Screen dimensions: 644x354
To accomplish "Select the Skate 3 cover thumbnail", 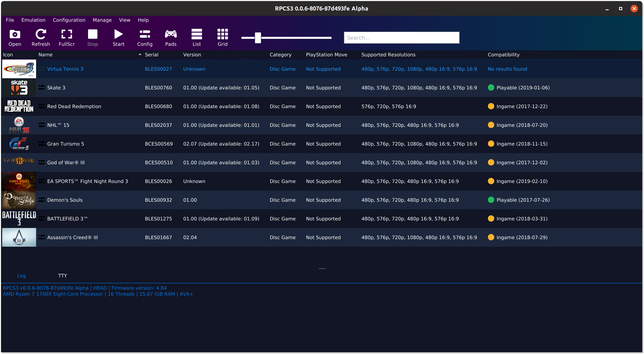I will coord(19,88).
